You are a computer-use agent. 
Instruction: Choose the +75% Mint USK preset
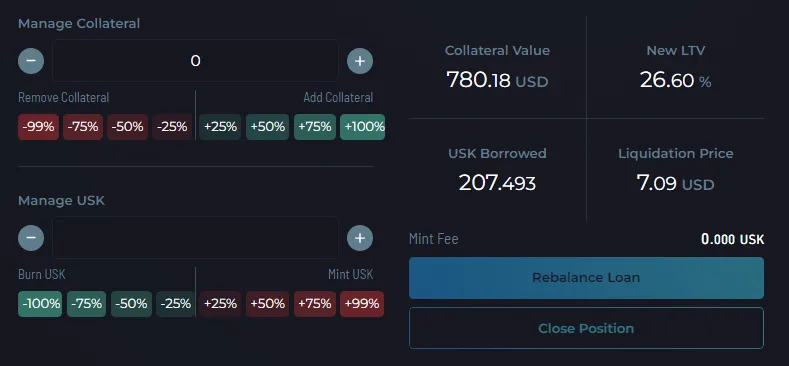pyautogui.click(x=314, y=304)
